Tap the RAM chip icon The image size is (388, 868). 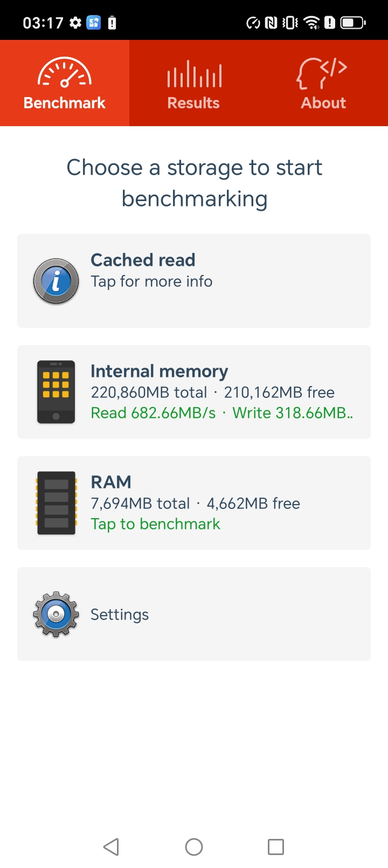tap(56, 503)
